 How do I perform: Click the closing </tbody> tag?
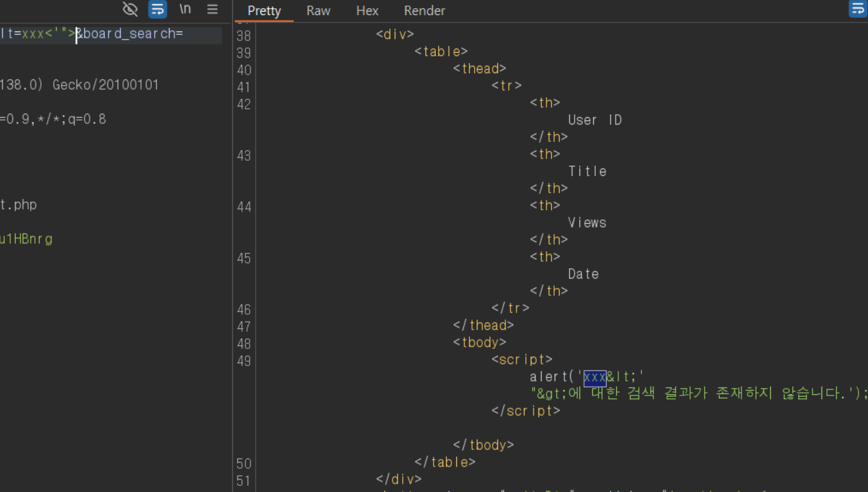coord(484,445)
